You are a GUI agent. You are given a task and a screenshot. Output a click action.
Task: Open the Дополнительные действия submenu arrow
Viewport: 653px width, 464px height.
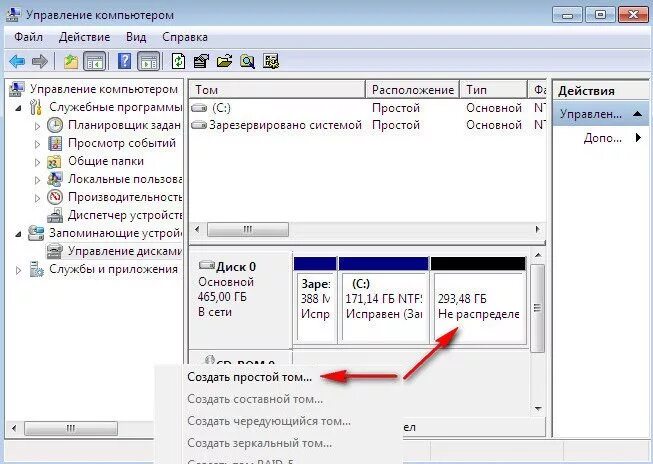point(638,137)
